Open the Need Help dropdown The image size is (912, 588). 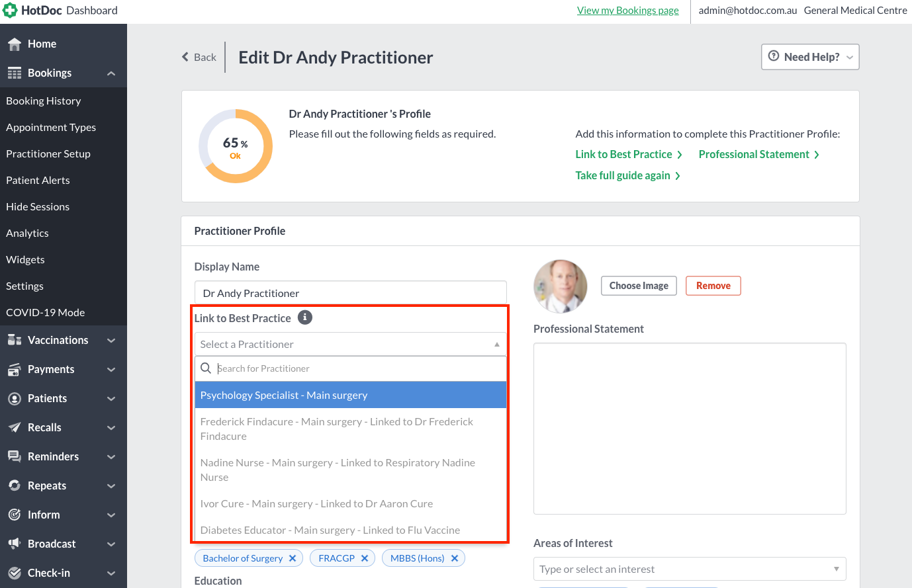[x=810, y=57]
